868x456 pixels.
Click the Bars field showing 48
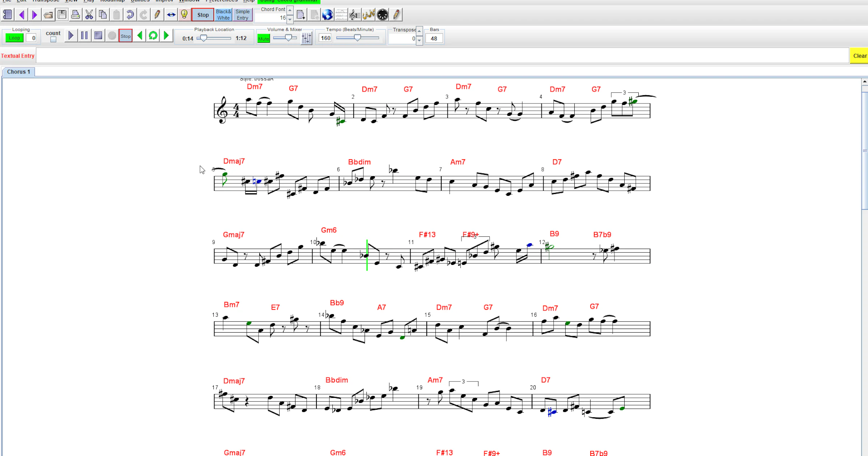[434, 38]
